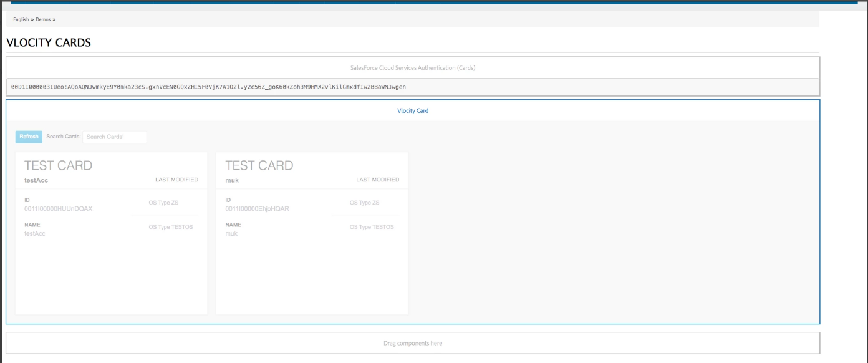
Task: Click LAST MODIFIED on the testAcc card
Action: pos(176,180)
